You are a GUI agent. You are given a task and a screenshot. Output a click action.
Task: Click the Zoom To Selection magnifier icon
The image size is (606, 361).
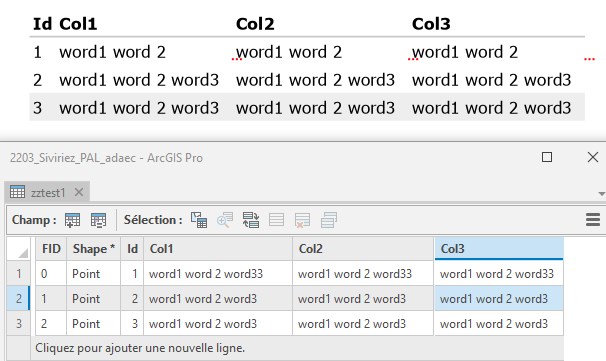tap(225, 220)
